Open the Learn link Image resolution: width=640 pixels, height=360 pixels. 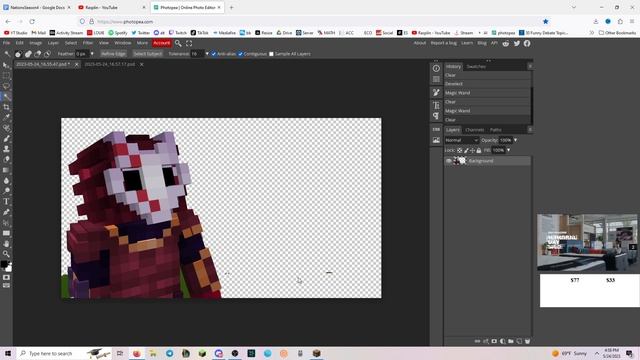[467, 43]
